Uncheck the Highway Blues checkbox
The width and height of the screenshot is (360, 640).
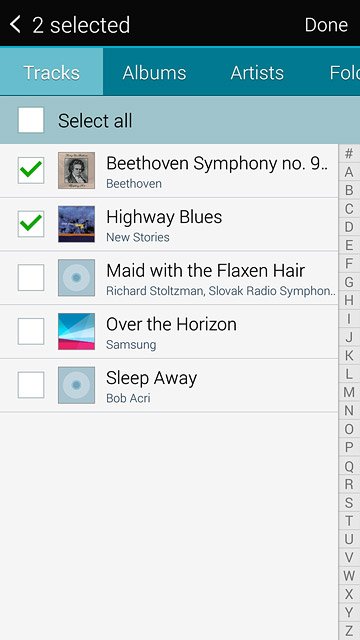[x=31, y=224]
